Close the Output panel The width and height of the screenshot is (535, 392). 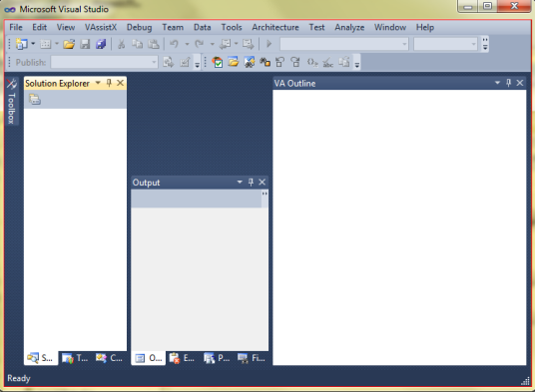263,182
